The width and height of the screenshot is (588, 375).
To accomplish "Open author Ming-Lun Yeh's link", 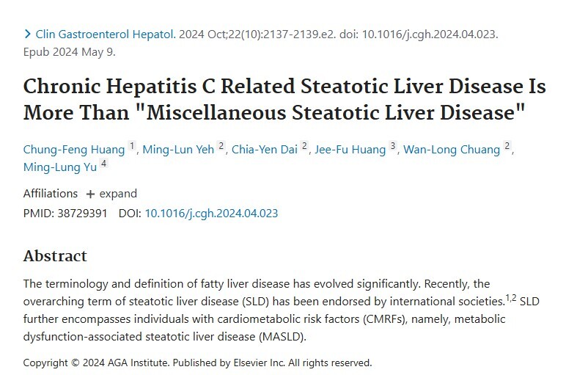I will click(178, 150).
